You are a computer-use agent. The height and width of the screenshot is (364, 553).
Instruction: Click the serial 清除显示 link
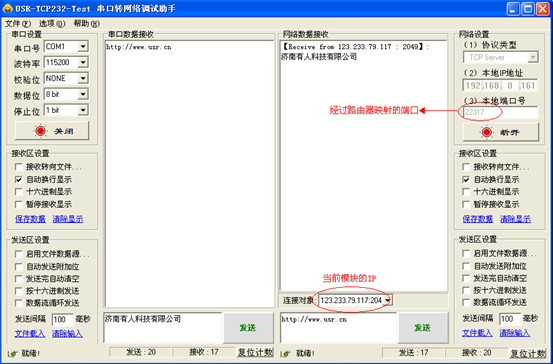tap(68, 219)
